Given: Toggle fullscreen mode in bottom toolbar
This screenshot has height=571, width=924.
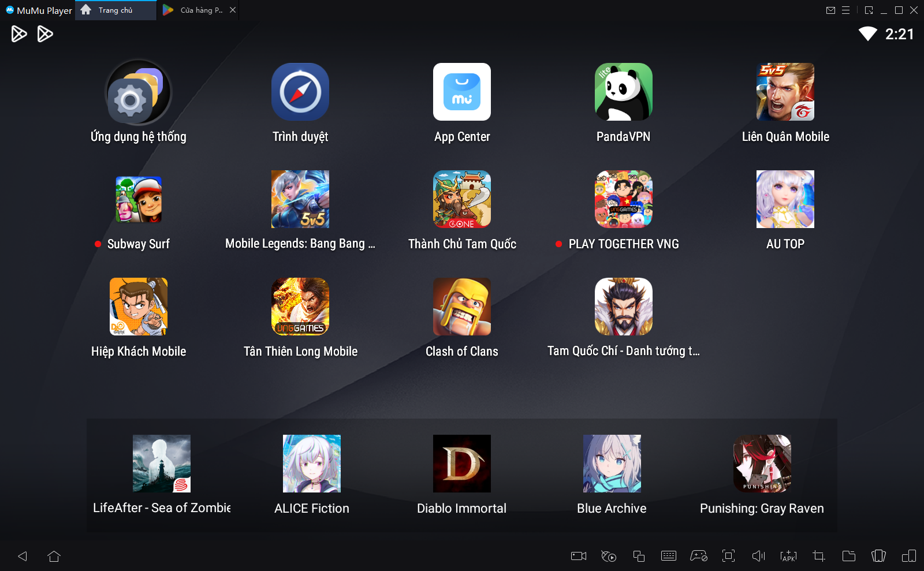Looking at the screenshot, I should [x=728, y=556].
